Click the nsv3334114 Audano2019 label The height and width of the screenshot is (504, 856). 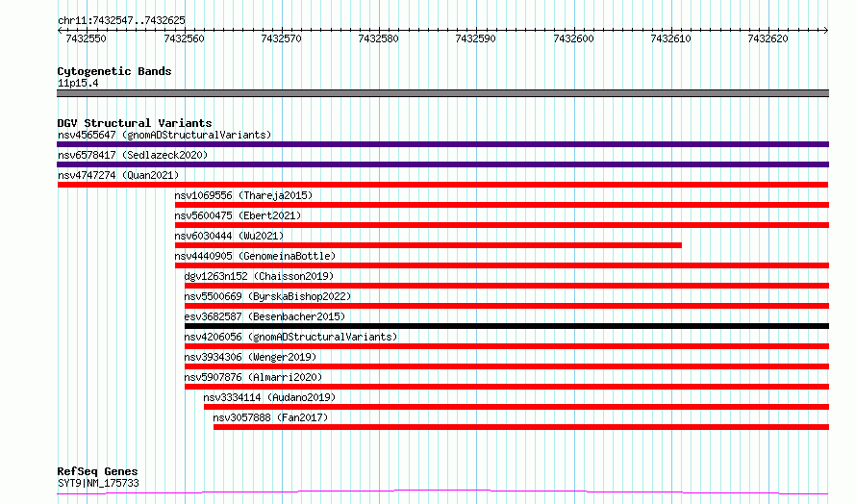269,397
